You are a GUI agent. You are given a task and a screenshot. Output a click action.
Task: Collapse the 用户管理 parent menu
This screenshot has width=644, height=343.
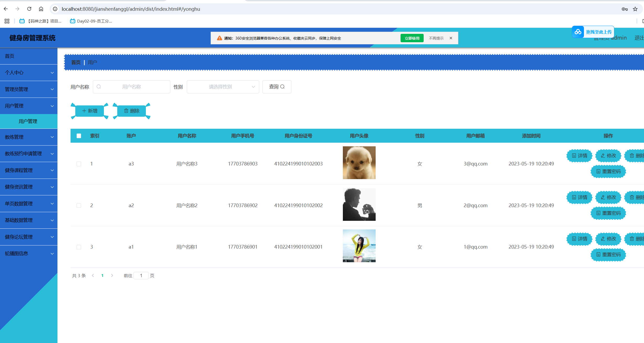click(29, 106)
